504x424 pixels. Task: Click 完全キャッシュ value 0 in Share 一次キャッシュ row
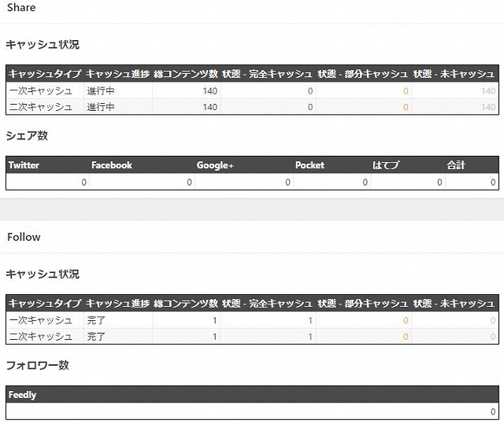click(x=310, y=91)
